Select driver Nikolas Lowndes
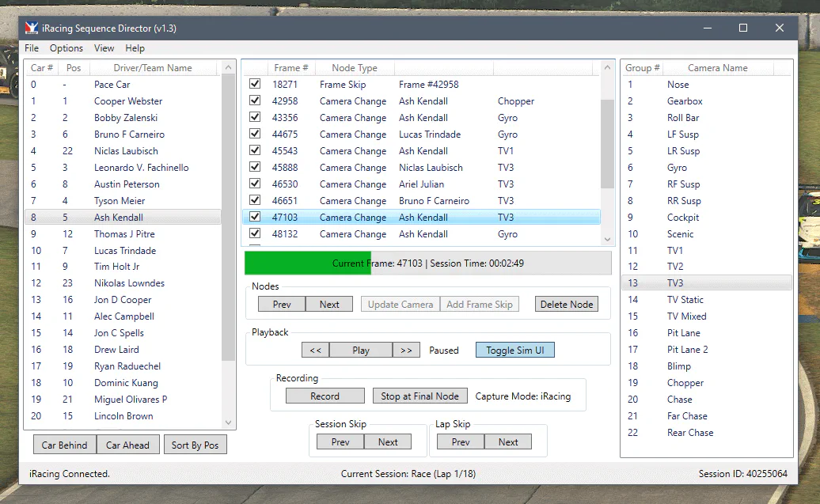 123,282
